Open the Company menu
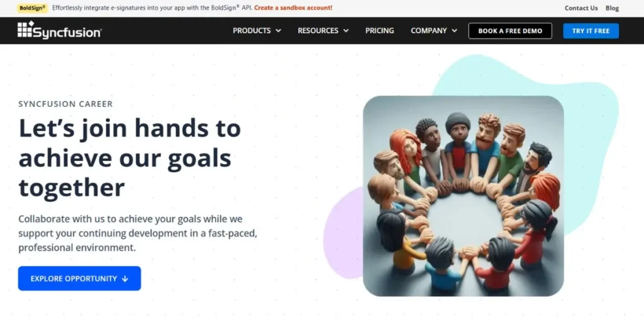Screen dimensions: 644x322 click(434, 31)
